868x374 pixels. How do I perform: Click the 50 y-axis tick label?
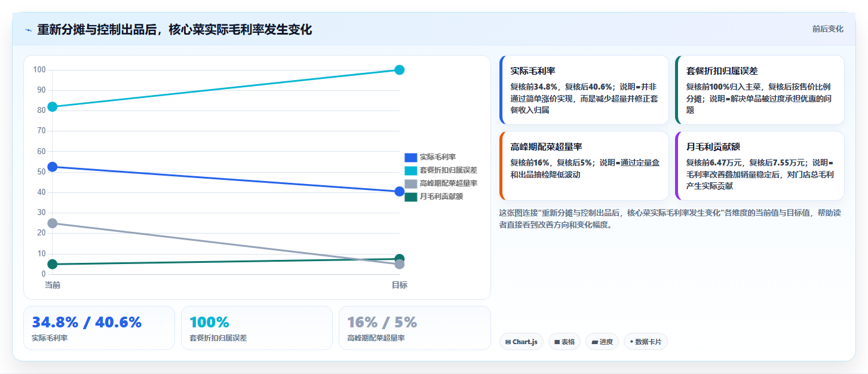[41, 172]
